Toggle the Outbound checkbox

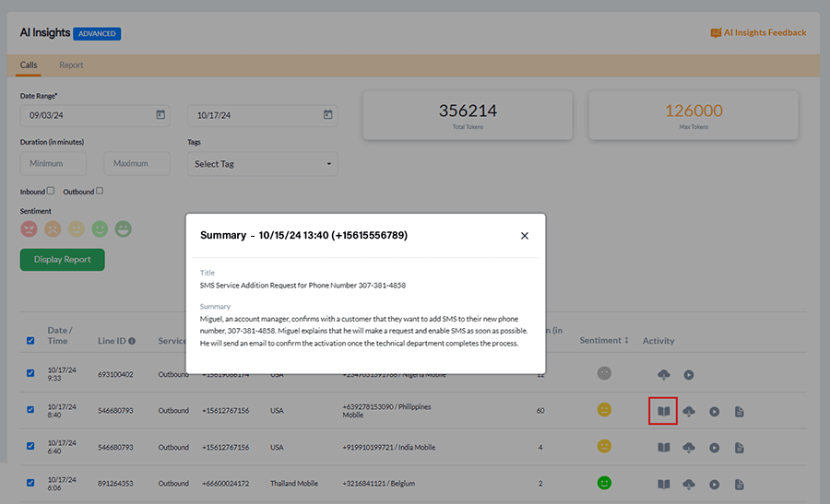pyautogui.click(x=100, y=191)
